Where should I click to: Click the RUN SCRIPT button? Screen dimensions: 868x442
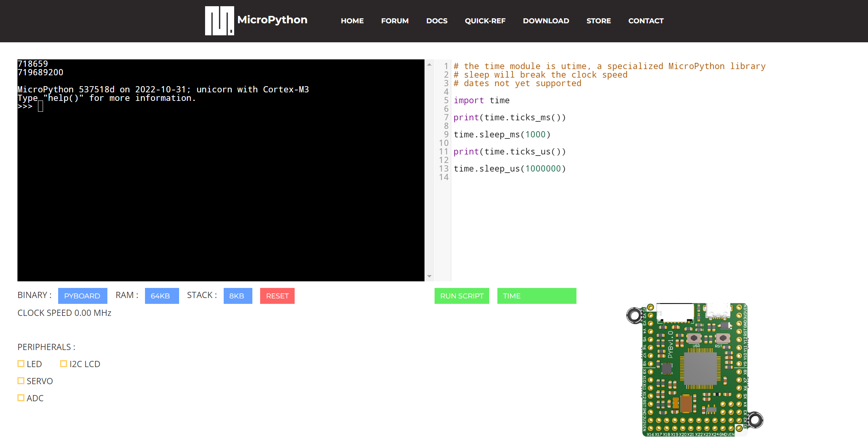(462, 296)
